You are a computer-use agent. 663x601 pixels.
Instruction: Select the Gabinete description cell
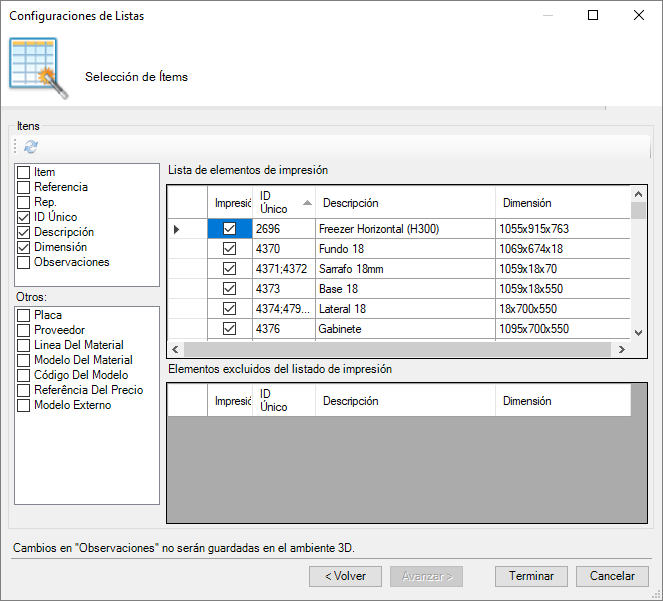(x=405, y=329)
